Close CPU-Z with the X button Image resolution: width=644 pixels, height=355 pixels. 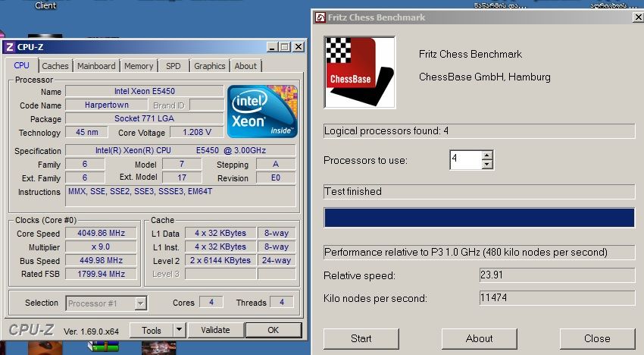pyautogui.click(x=298, y=47)
